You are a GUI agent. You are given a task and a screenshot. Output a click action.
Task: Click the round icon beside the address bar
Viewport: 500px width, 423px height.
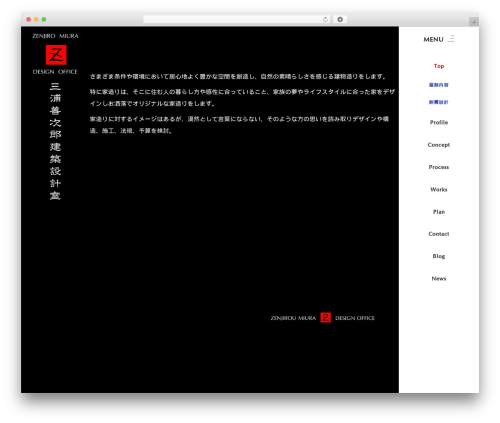tap(340, 19)
